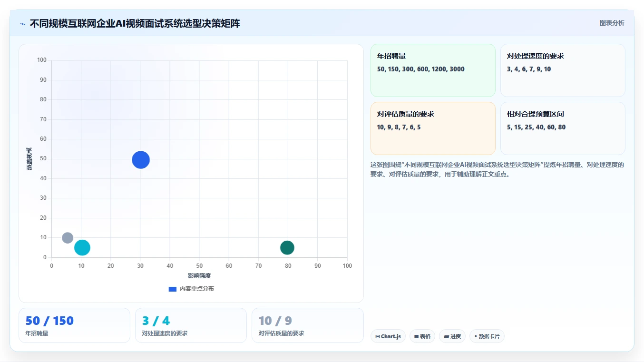Click the values 50, 150, 300, 600, 1200, 3000

click(421, 69)
